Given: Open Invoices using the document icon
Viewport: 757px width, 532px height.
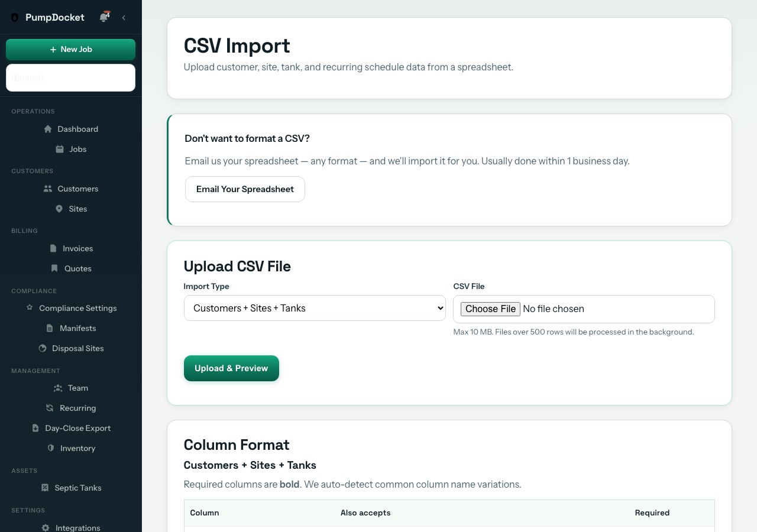Looking at the screenshot, I should (54, 248).
